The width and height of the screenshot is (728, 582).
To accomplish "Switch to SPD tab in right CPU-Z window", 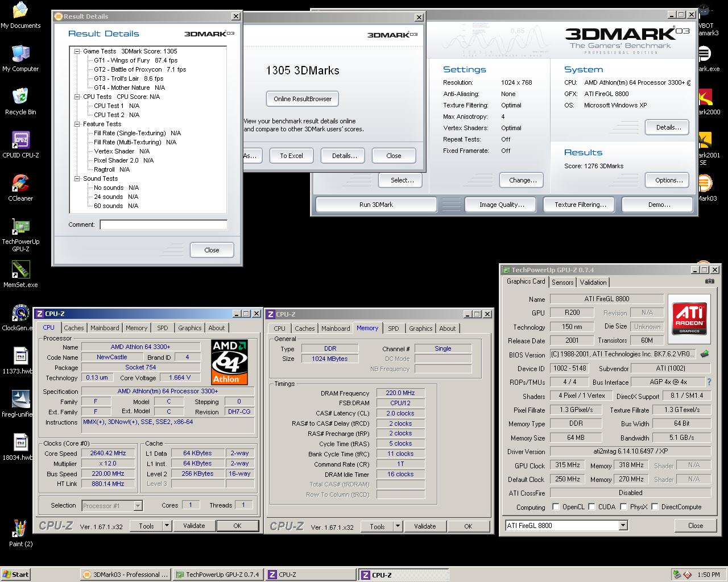I will (394, 329).
